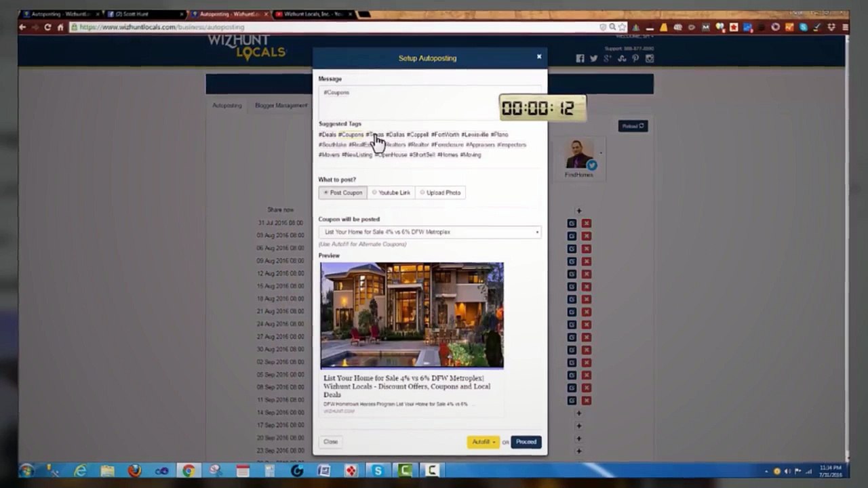Click the house preview image
The height and width of the screenshot is (488, 868).
(412, 315)
